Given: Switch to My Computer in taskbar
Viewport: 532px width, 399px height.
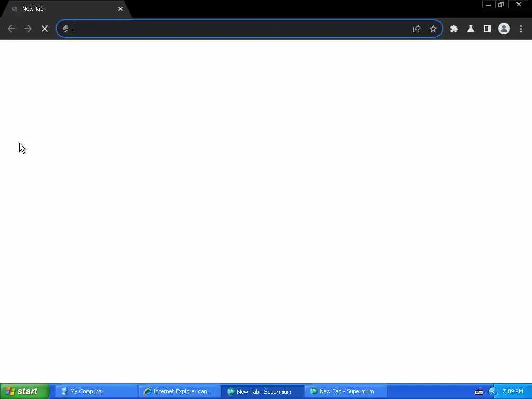Looking at the screenshot, I should (x=96, y=392).
